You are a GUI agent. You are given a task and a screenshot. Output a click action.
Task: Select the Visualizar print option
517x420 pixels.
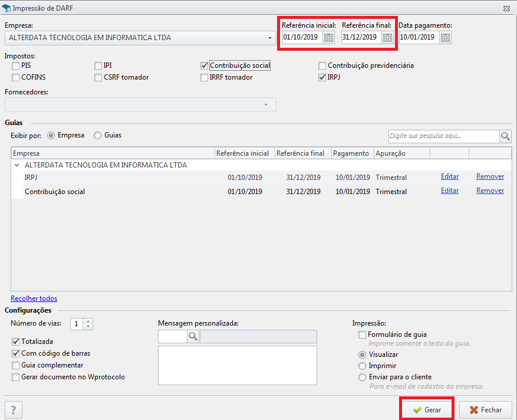362,355
